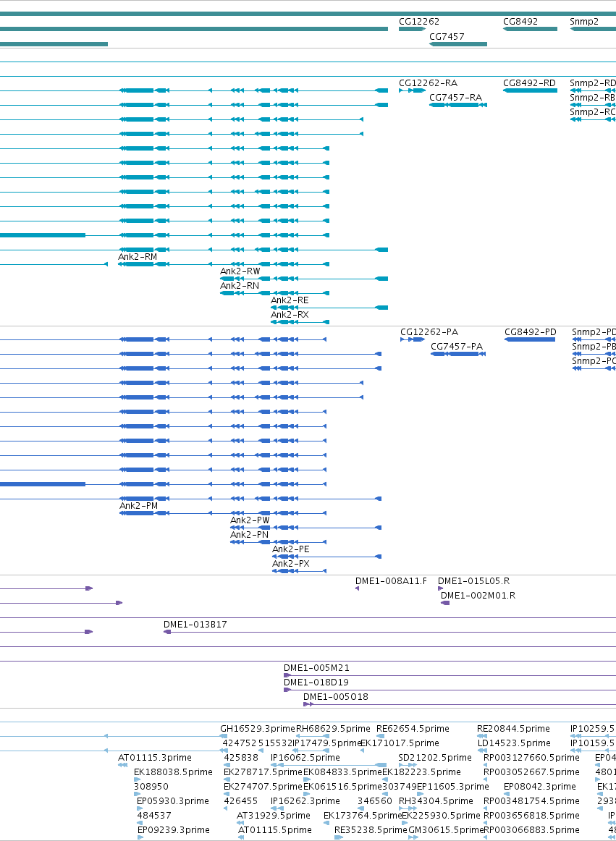Open BAC end DME1-015L05.R
The width and height of the screenshot is (616, 841).
pos(474,581)
